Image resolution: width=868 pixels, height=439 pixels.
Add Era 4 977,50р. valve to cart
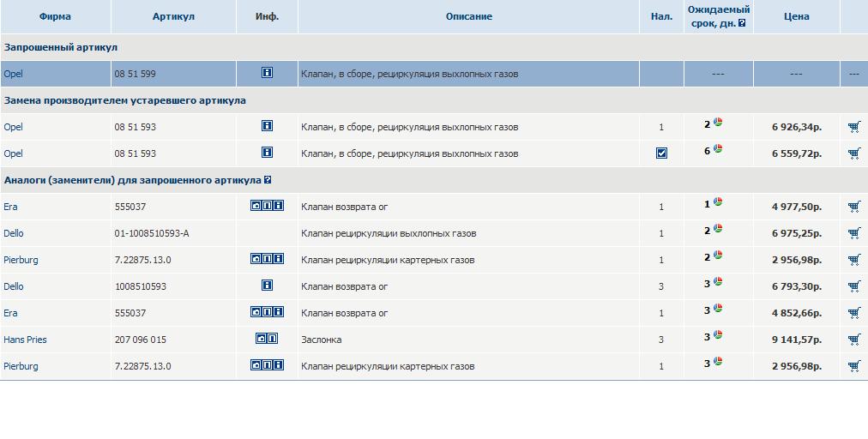(x=853, y=207)
